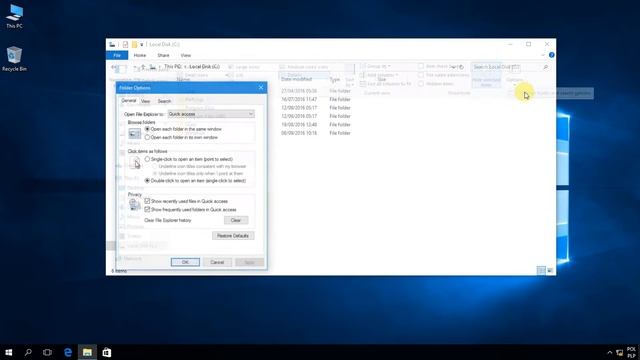640x360 pixels.
Task: Switch to the Home ribbon tab
Action: [140, 55]
